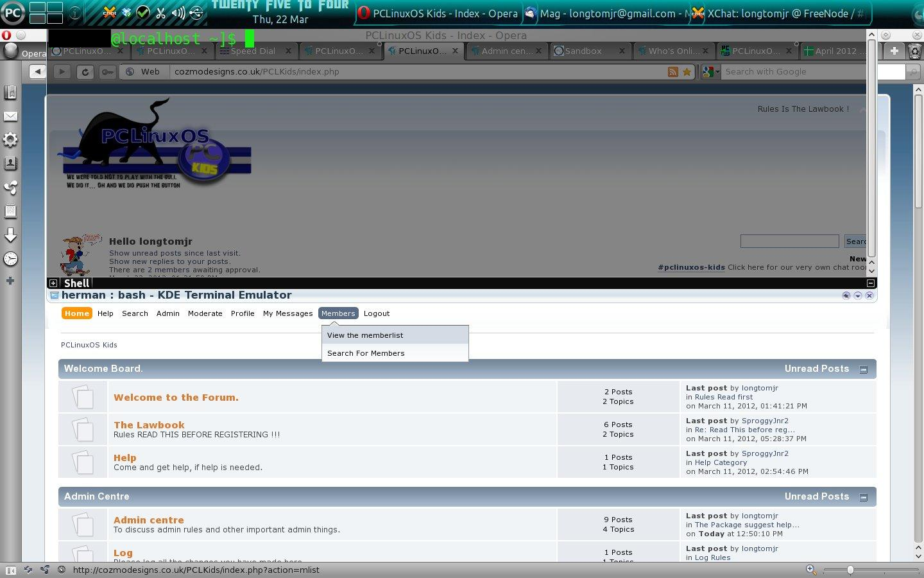Switch to the Mag longtomjr@gmail.com taskbar window
The width and height of the screenshot is (924, 578).
(606, 13)
